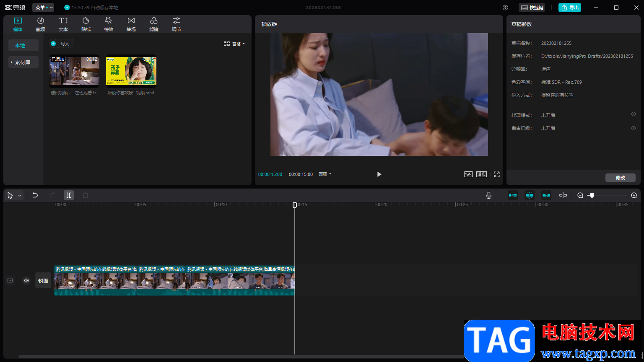
Task: Open the 调节 adjustment tab
Action: click(177, 24)
